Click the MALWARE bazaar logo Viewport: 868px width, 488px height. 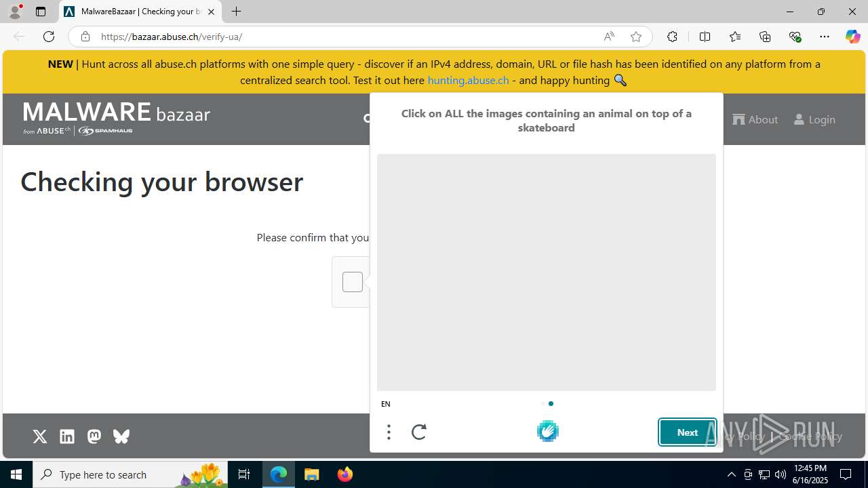pos(116,118)
